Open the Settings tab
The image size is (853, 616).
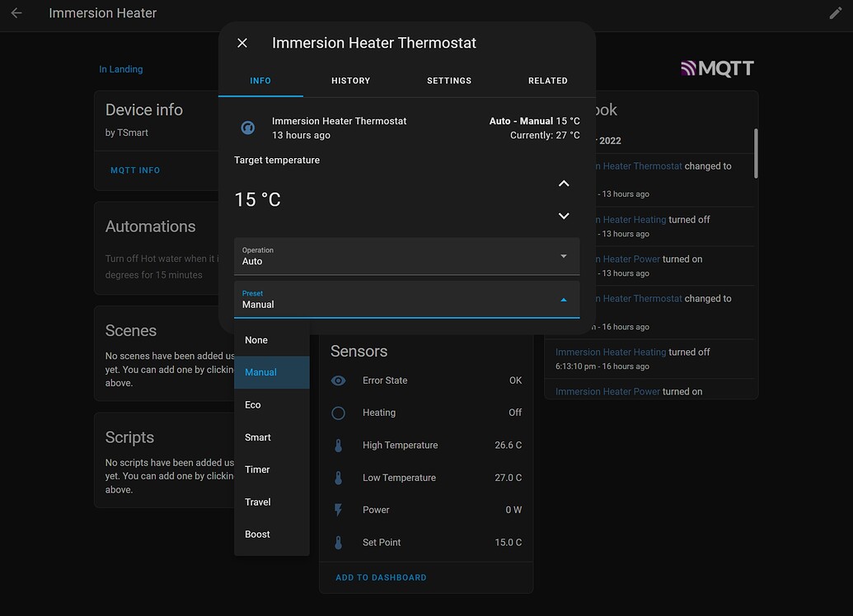449,81
